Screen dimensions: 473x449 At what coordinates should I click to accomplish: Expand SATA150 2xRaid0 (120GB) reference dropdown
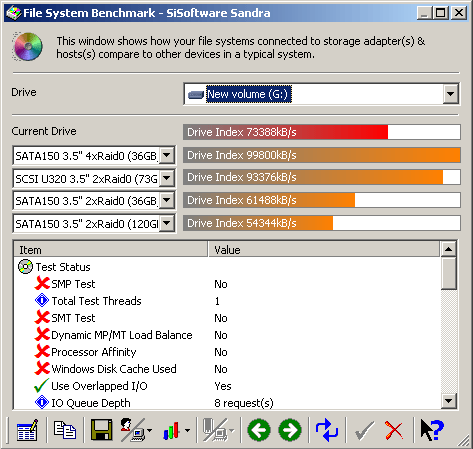point(167,224)
